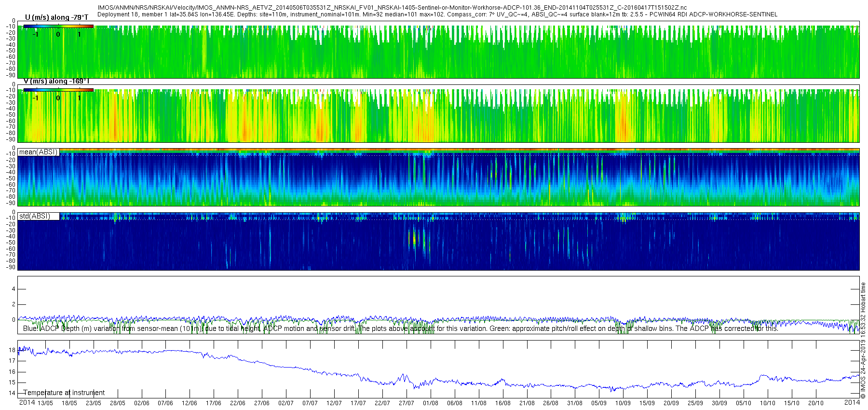Click the '22/07' date tick label
The height and width of the screenshot is (410, 868).
[x=382, y=403]
